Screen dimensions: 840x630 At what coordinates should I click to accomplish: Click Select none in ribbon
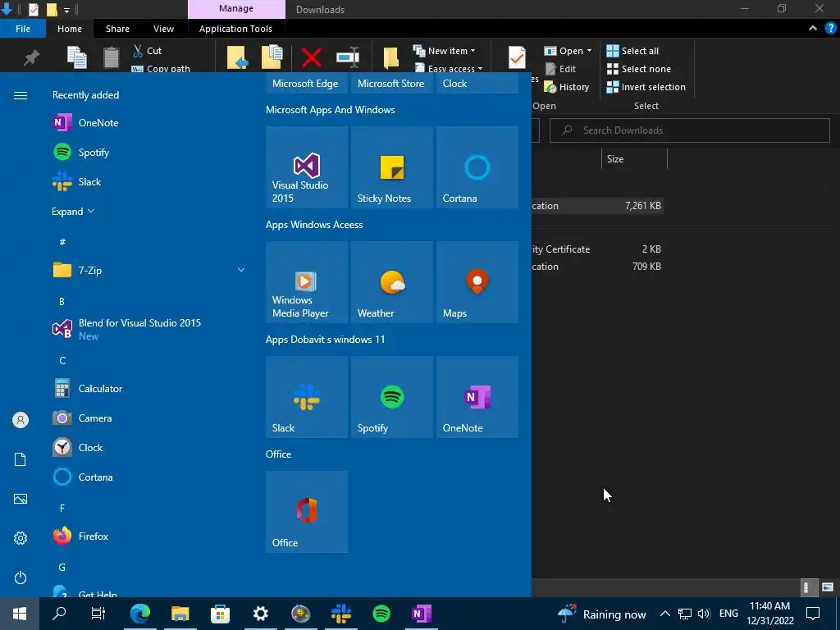(638, 69)
